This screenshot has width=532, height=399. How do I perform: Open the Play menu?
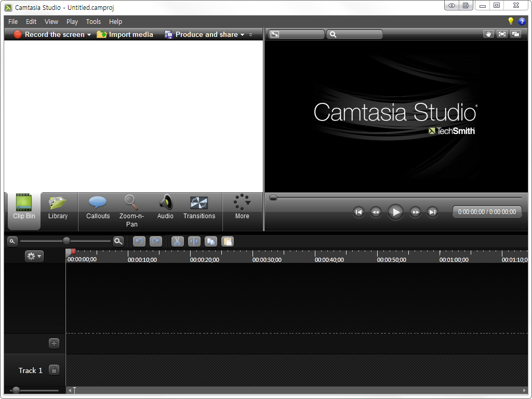click(x=72, y=22)
